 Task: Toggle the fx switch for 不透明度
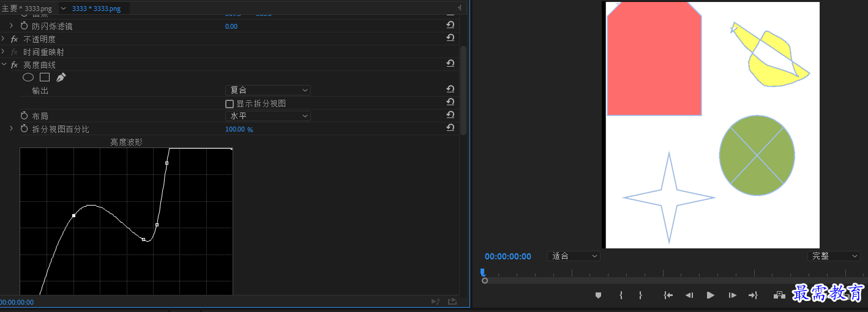click(14, 39)
